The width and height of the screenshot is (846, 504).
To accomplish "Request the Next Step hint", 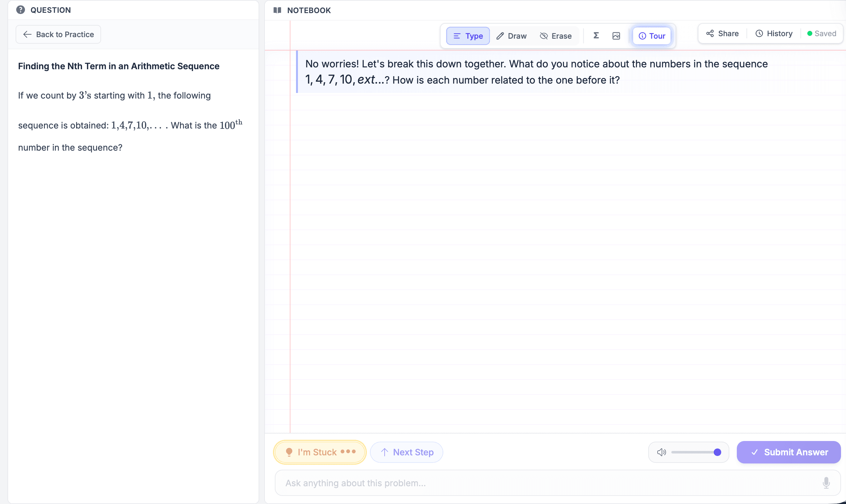I will (x=406, y=452).
